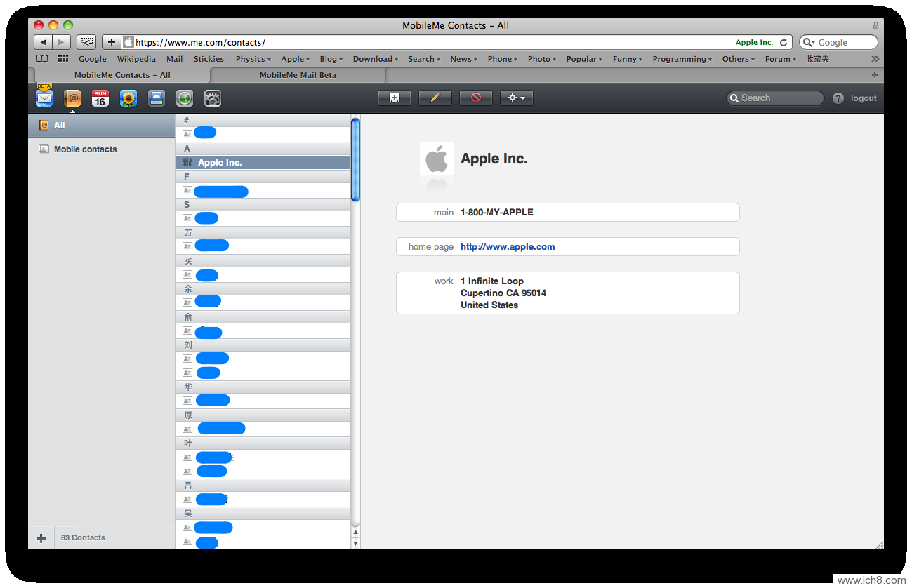
Task: Expand the gear actions dropdown
Action: point(517,98)
